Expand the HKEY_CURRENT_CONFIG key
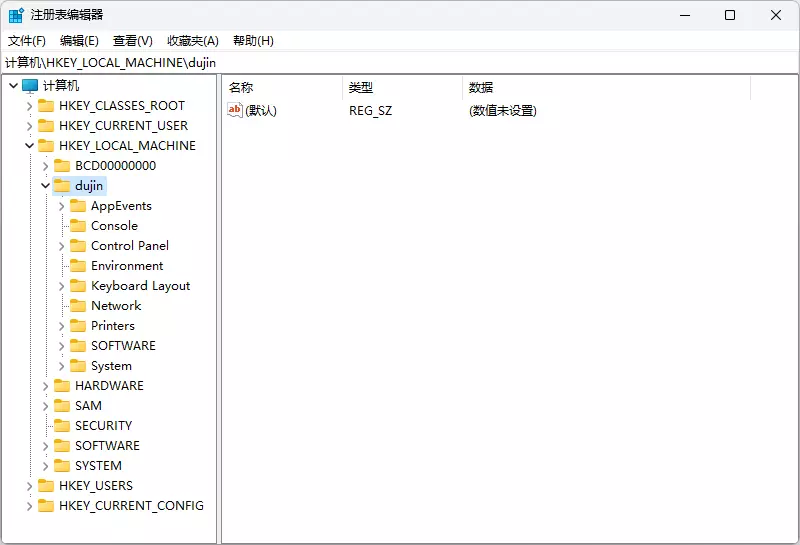The height and width of the screenshot is (545, 800). 30,506
